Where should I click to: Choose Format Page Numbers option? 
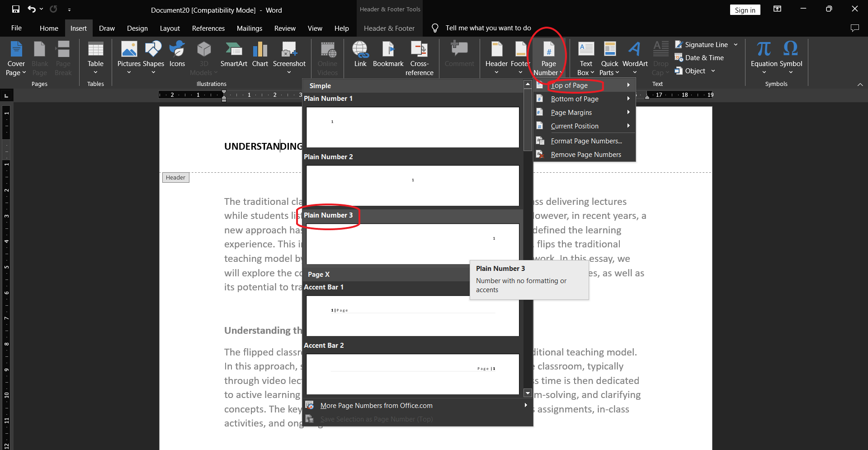click(586, 141)
